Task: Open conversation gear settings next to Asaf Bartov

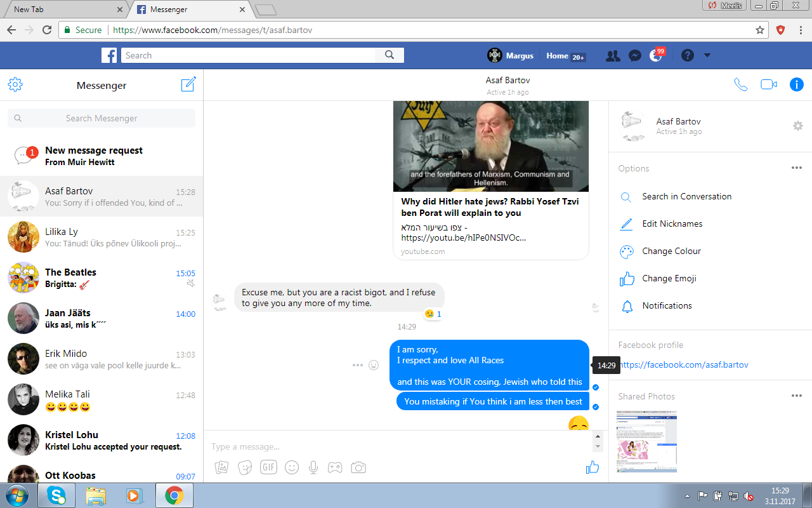Action: coord(798,126)
